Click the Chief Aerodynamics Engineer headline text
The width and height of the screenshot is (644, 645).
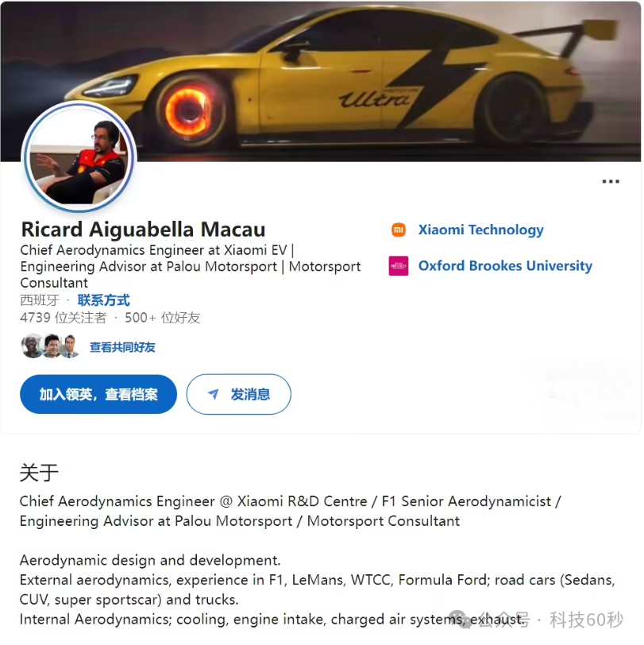(x=191, y=267)
